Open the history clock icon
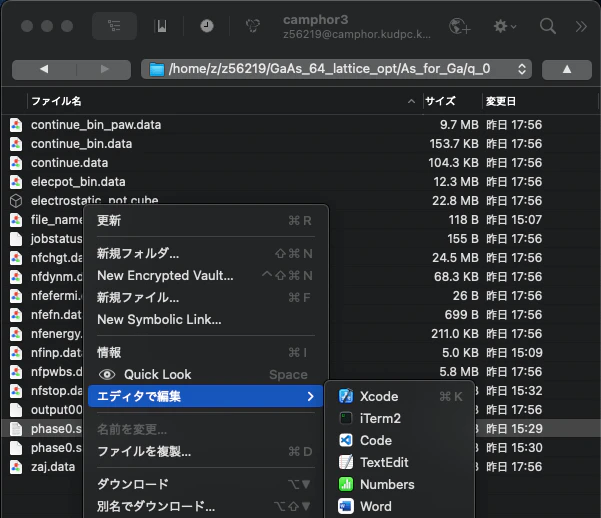 (x=207, y=26)
